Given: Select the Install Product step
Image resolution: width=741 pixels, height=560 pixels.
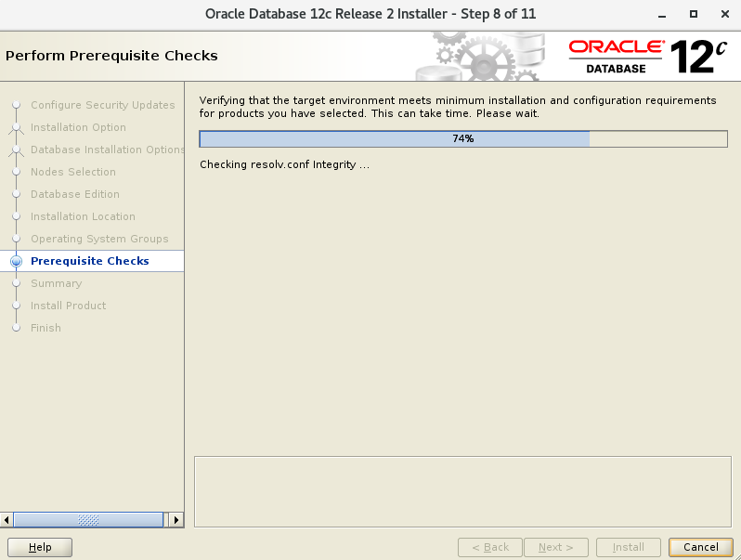Looking at the screenshot, I should pos(68,306).
